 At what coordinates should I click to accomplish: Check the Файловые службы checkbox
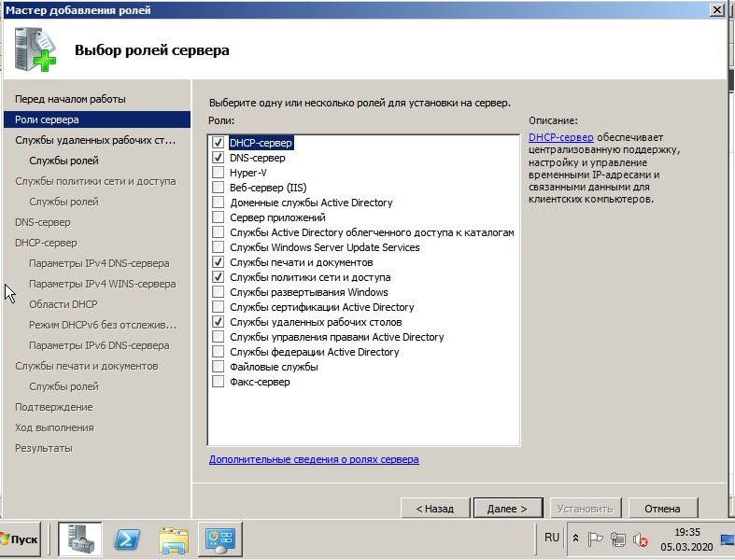(218, 367)
